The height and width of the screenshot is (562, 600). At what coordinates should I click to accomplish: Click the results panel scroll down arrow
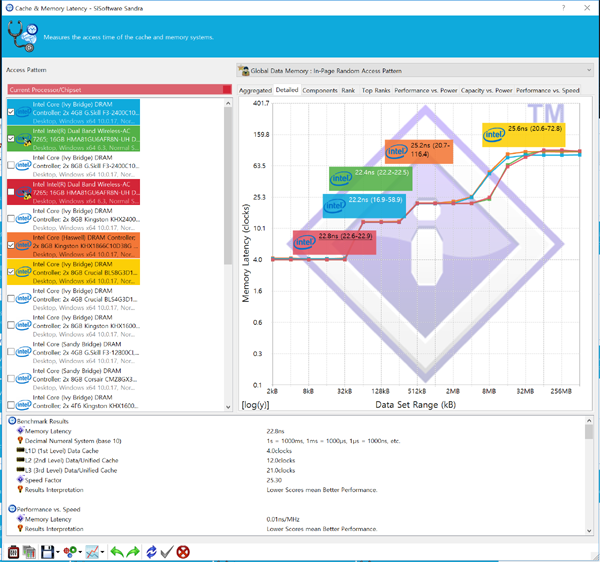point(589,531)
